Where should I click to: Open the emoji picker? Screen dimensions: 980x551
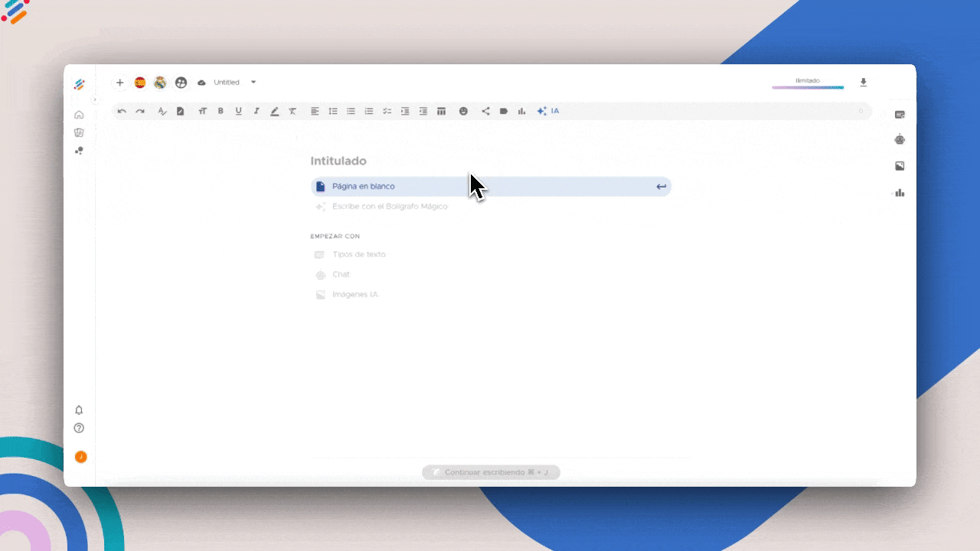point(463,111)
